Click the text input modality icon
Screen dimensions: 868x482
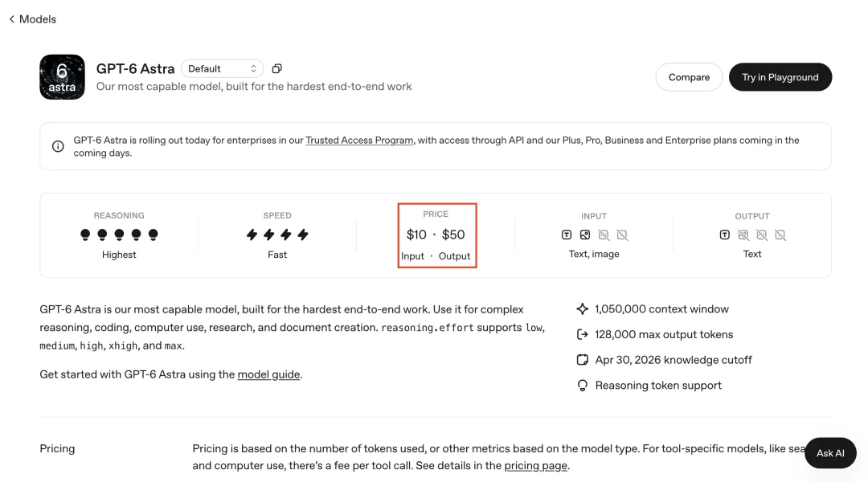click(567, 235)
